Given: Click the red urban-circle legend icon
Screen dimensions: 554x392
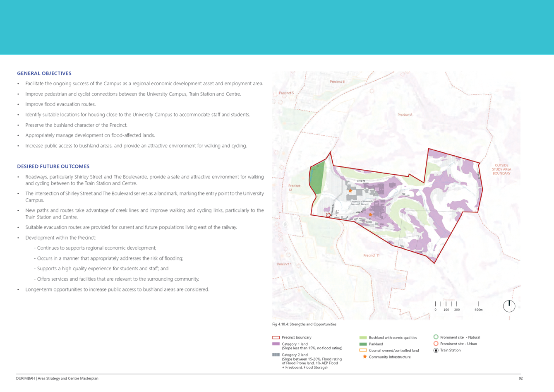Looking at the screenshot, I should 436,344.
